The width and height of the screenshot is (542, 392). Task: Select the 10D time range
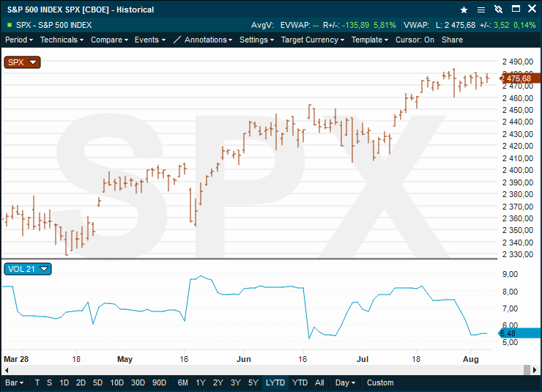click(x=116, y=382)
